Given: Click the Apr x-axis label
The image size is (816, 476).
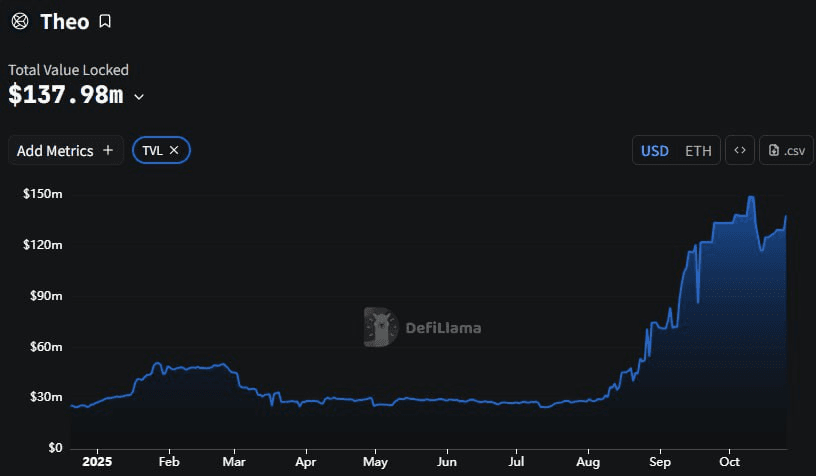Looking at the screenshot, I should (306, 462).
